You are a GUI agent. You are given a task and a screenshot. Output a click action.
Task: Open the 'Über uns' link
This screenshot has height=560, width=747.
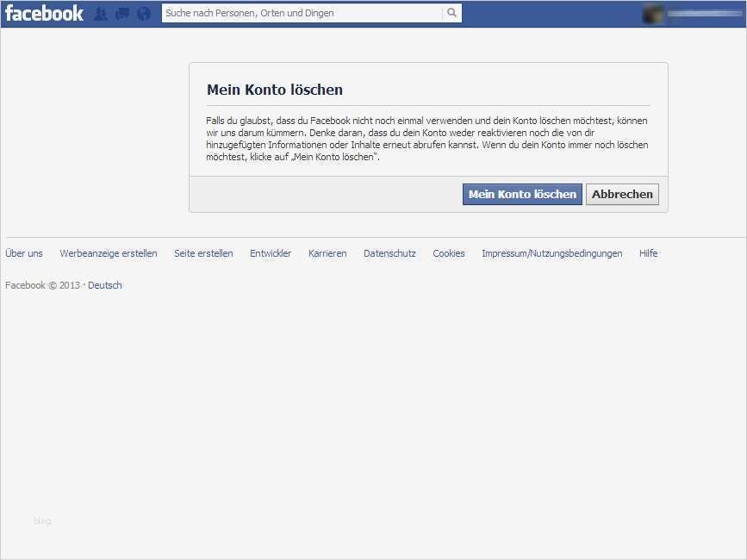coord(24,253)
